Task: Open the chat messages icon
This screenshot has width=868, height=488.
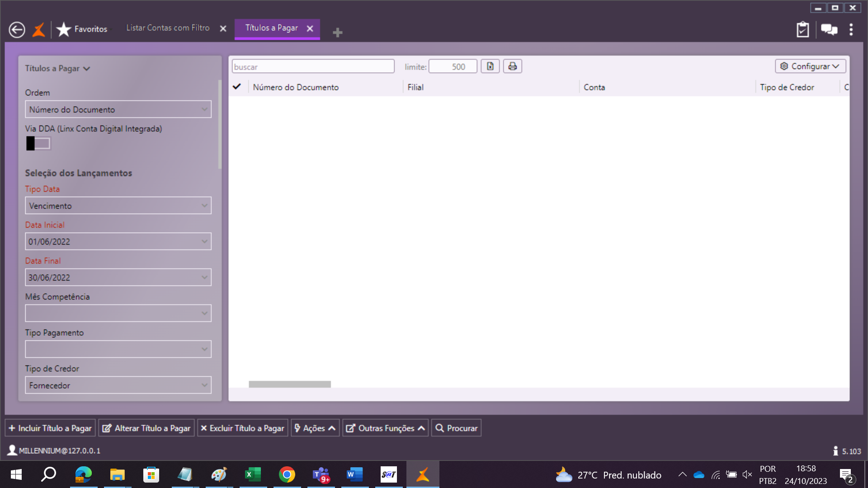Action: [829, 30]
